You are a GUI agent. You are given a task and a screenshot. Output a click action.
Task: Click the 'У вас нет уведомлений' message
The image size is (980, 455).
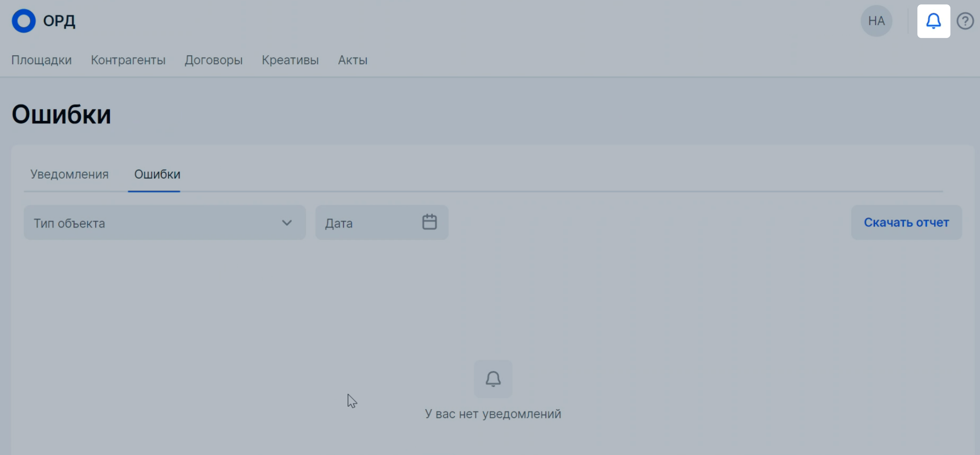click(493, 414)
